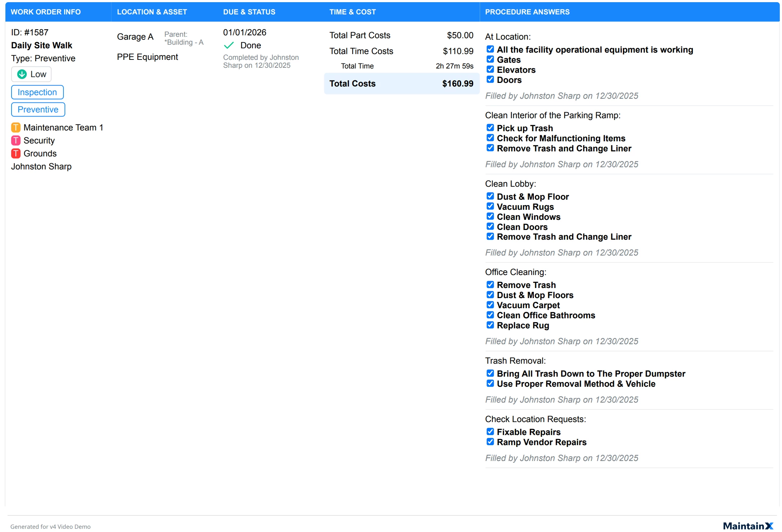Click the Preventive category tag
The height and width of the screenshot is (532, 782).
click(x=38, y=110)
